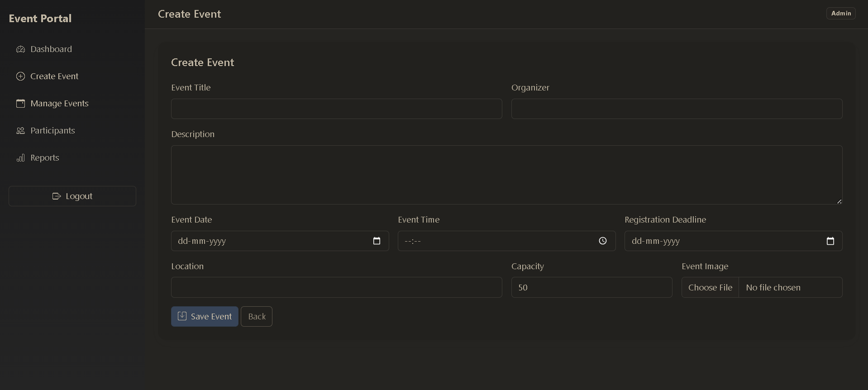Click the save icon in Save Event
The width and height of the screenshot is (868, 390).
(x=182, y=316)
